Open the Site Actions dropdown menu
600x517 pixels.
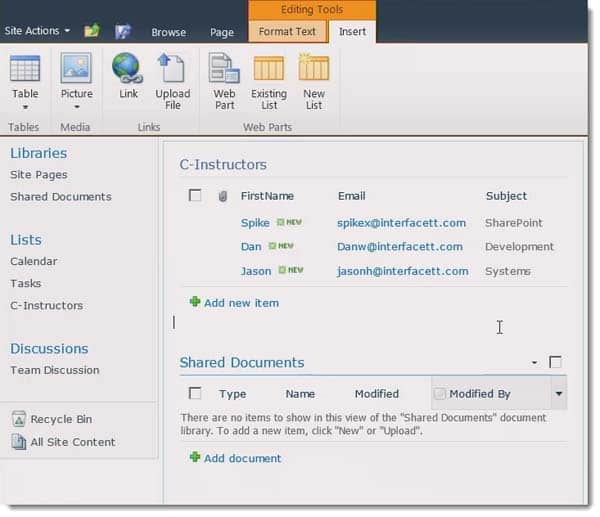click(37, 31)
